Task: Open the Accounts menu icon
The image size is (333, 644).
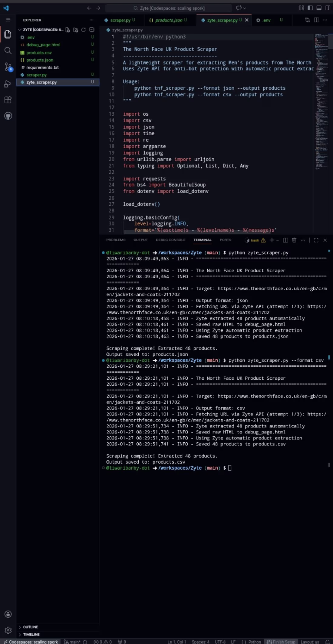Action: pyautogui.click(x=8, y=614)
